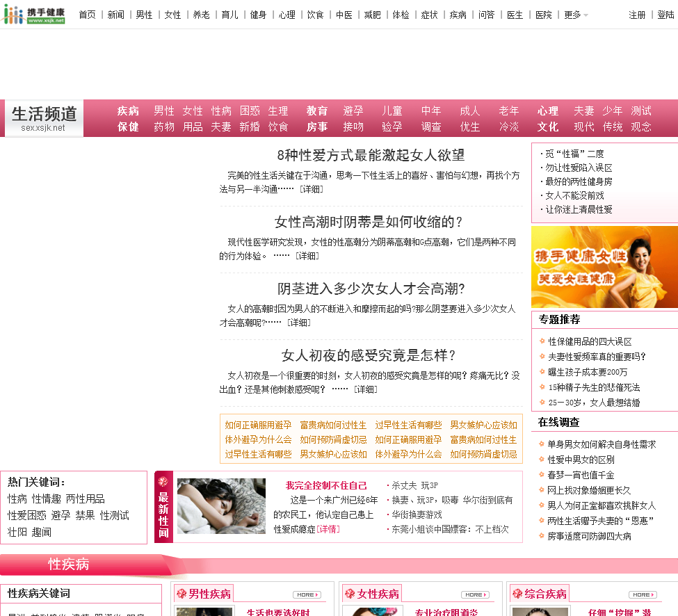
Task: Click keyword 两性用品 in 热门关键词
Action: click(85, 499)
